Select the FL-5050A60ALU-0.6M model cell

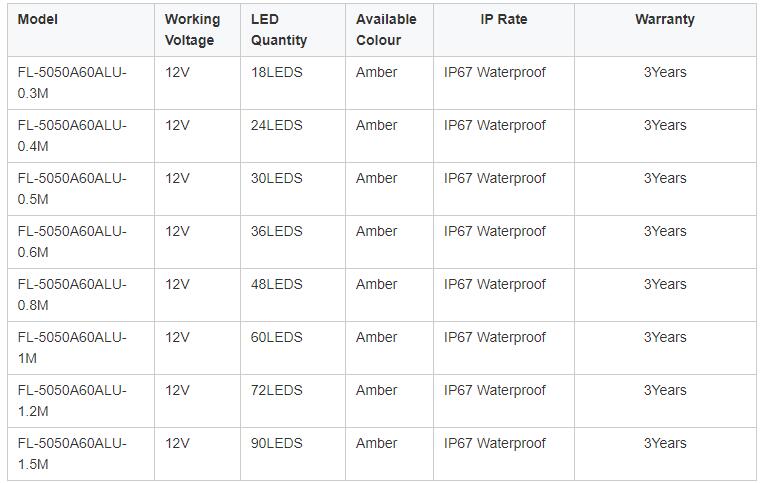tap(72, 241)
